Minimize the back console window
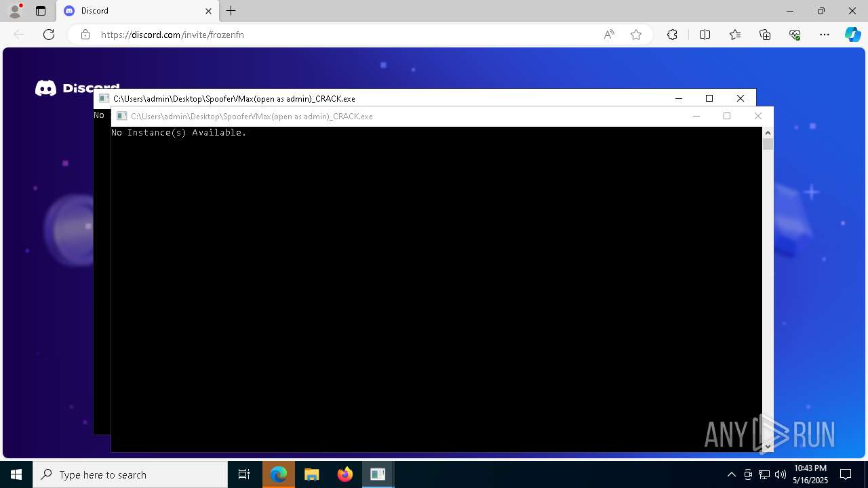The image size is (868, 488). 678,98
